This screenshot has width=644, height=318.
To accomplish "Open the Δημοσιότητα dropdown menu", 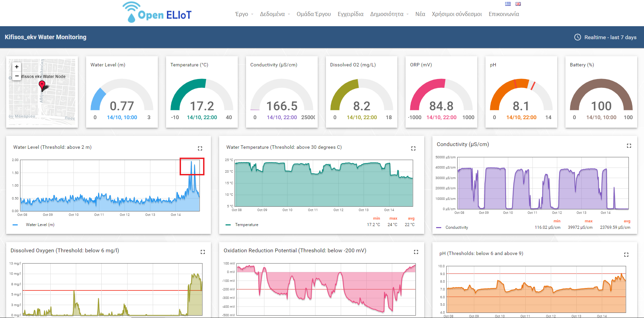I will (x=389, y=14).
